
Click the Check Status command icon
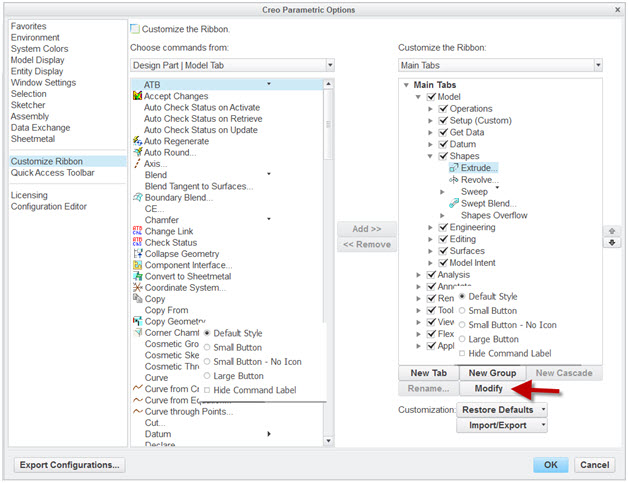[137, 242]
